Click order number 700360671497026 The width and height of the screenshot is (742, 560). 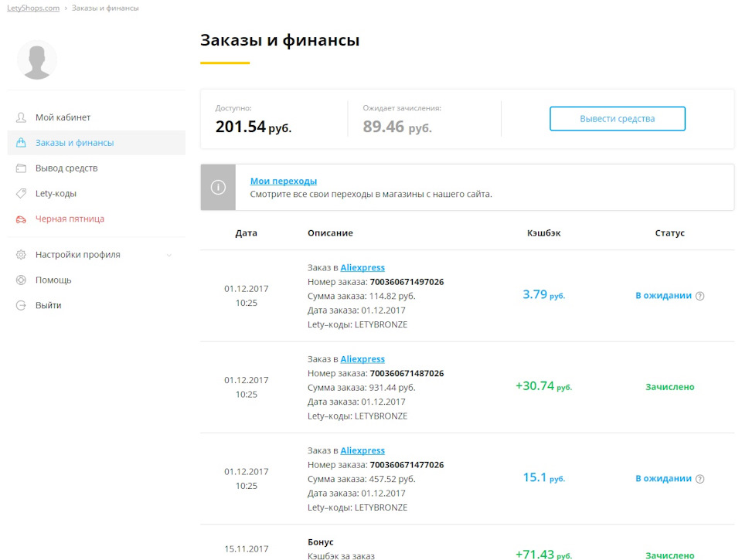pos(407,282)
